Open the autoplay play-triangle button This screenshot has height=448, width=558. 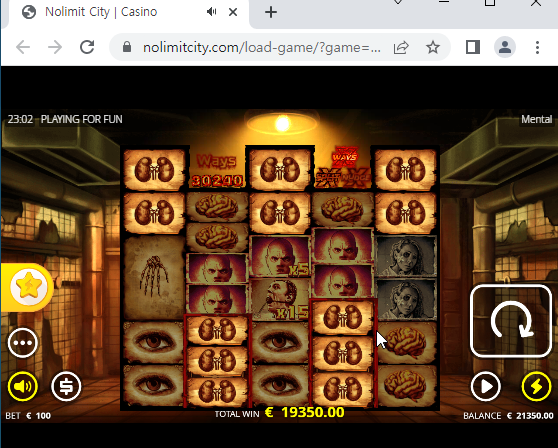(486, 386)
